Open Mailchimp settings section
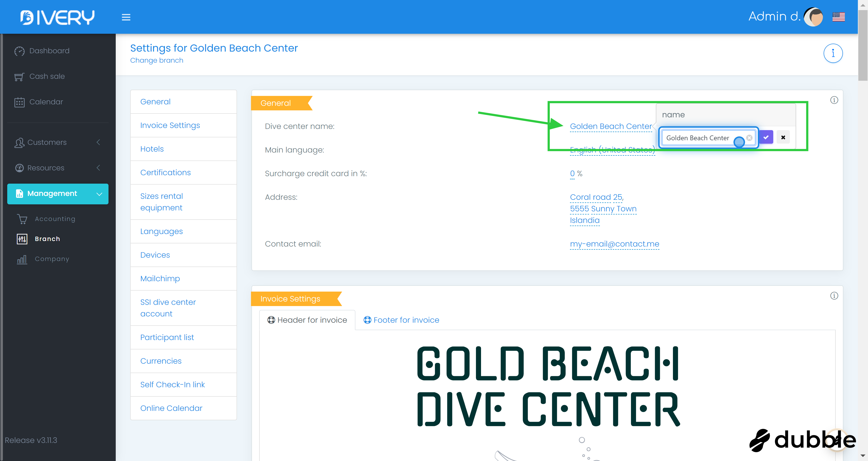Viewport: 868px width, 461px height. pyautogui.click(x=160, y=279)
